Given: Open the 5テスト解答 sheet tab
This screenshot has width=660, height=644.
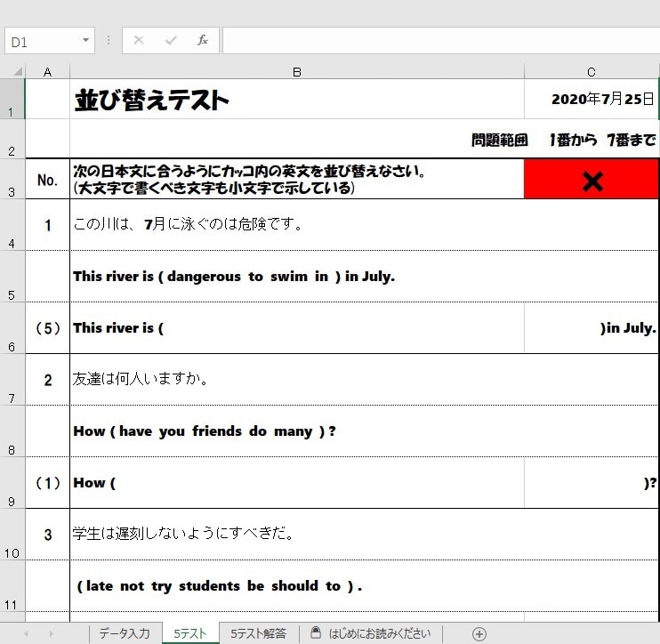Looking at the screenshot, I should tap(259, 633).
